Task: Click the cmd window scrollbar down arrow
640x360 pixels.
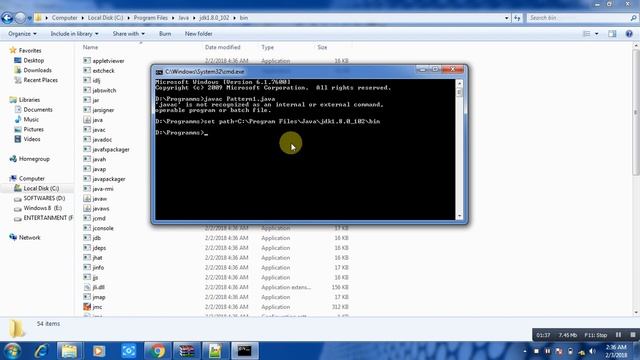Action: [460, 216]
